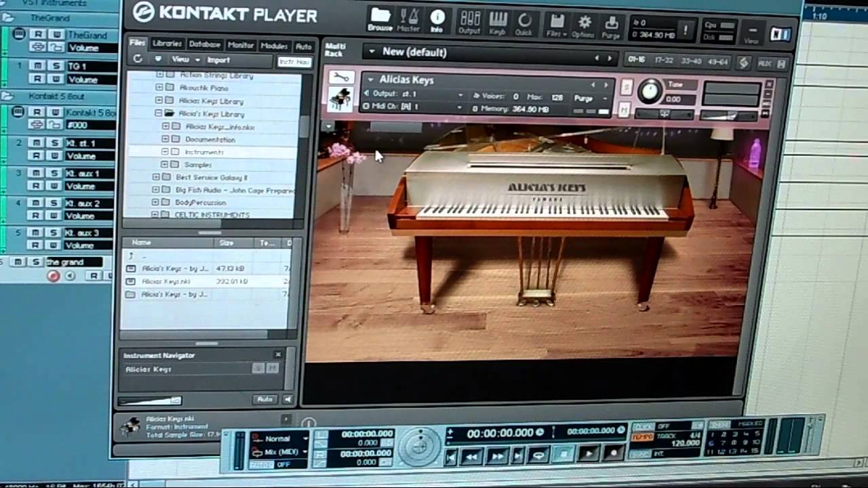This screenshot has height=488, width=868.
Task: Collapse the Alicia's Keys Library folder
Action: point(159,113)
